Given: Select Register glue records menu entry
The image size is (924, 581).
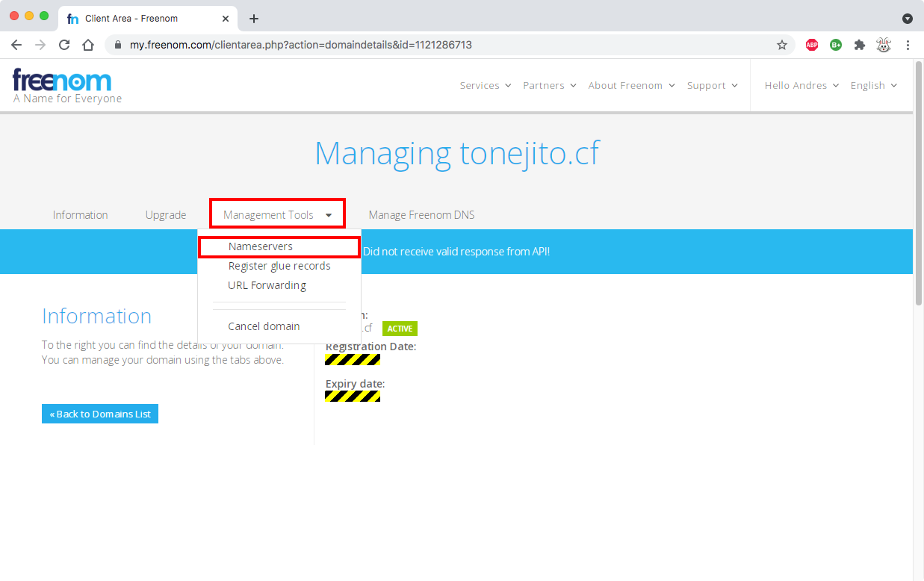Looking at the screenshot, I should [279, 266].
